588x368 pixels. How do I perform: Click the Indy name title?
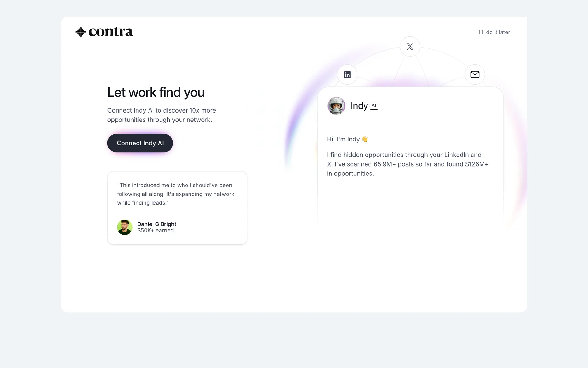click(359, 106)
